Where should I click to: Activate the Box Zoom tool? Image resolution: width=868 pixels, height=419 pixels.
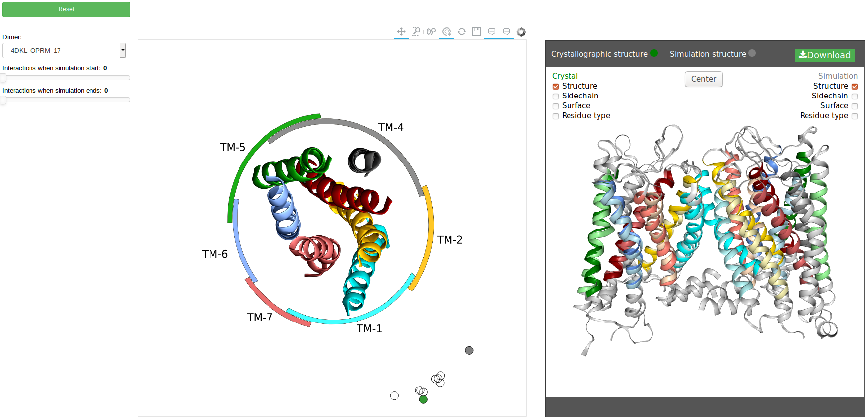pos(416,32)
